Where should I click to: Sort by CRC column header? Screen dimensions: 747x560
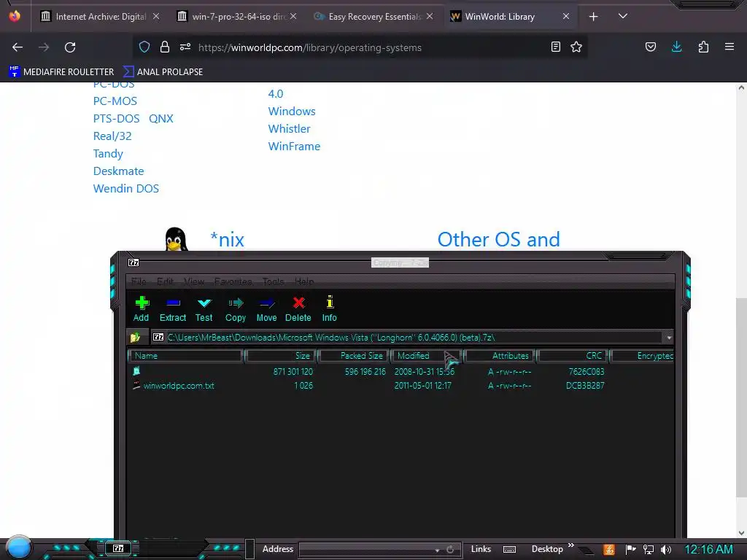pyautogui.click(x=573, y=356)
